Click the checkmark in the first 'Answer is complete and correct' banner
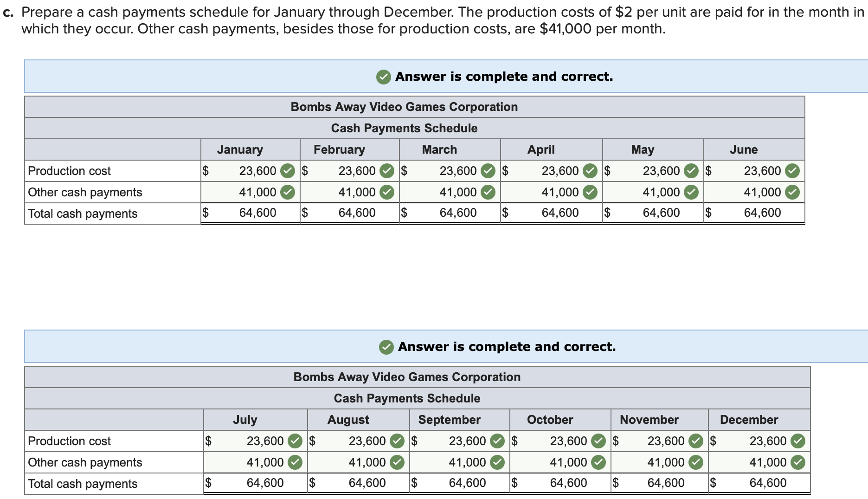The image size is (868, 499). coord(383,77)
